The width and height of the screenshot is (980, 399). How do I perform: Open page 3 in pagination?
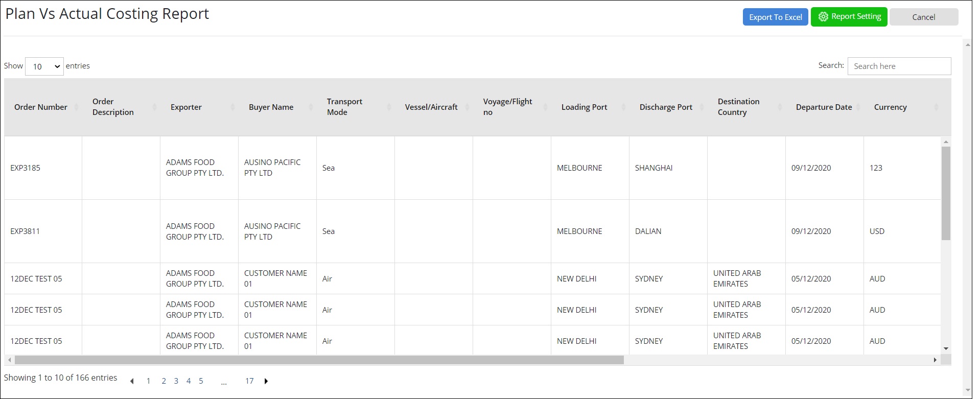click(176, 381)
